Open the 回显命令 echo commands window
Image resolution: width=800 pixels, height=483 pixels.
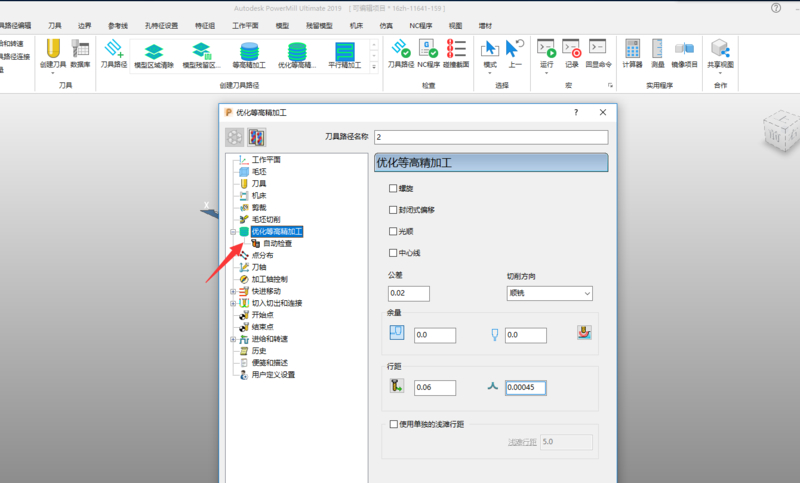(x=597, y=47)
